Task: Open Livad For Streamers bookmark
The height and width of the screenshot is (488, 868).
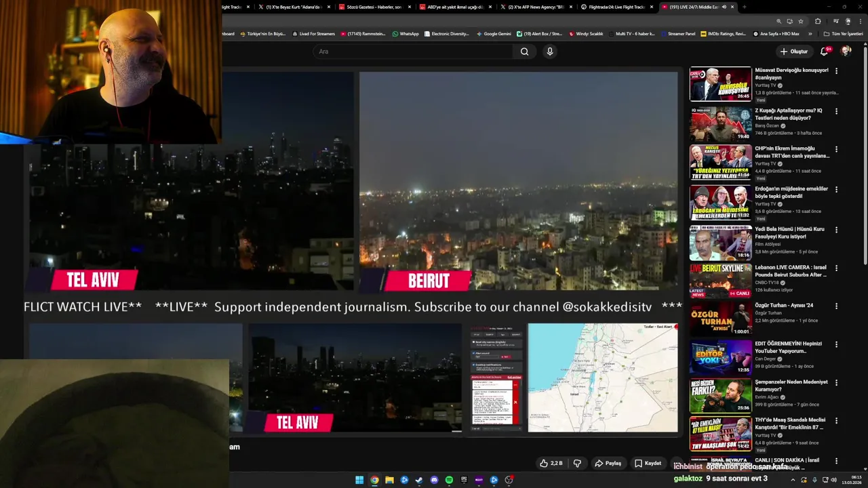Action: point(313,34)
